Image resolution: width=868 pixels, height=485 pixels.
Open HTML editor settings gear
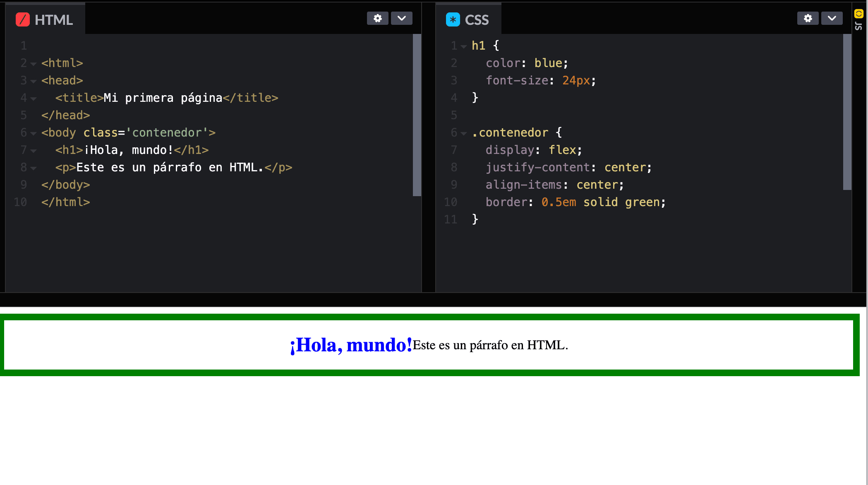pos(377,18)
